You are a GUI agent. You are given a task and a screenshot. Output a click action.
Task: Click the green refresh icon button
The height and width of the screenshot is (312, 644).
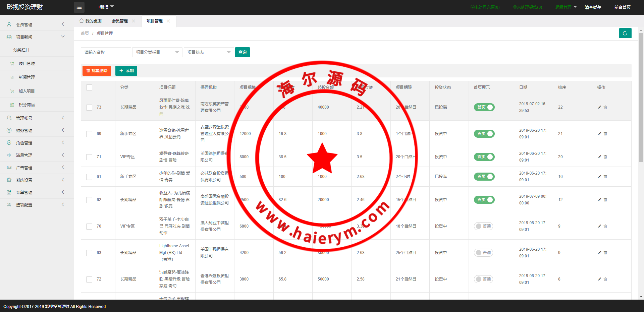625,33
